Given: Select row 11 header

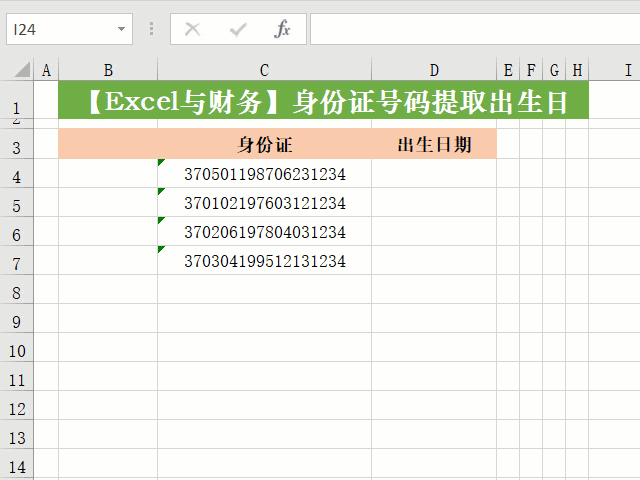Looking at the screenshot, I should coord(16,376).
